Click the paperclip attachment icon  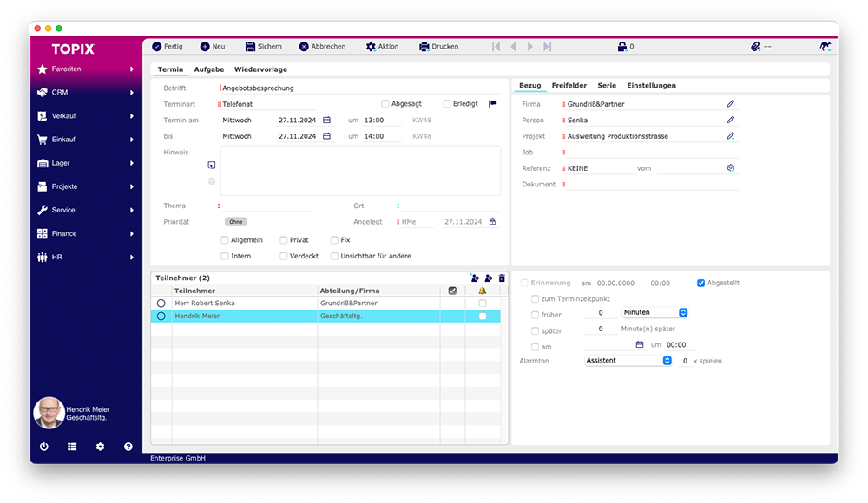pyautogui.click(x=755, y=47)
